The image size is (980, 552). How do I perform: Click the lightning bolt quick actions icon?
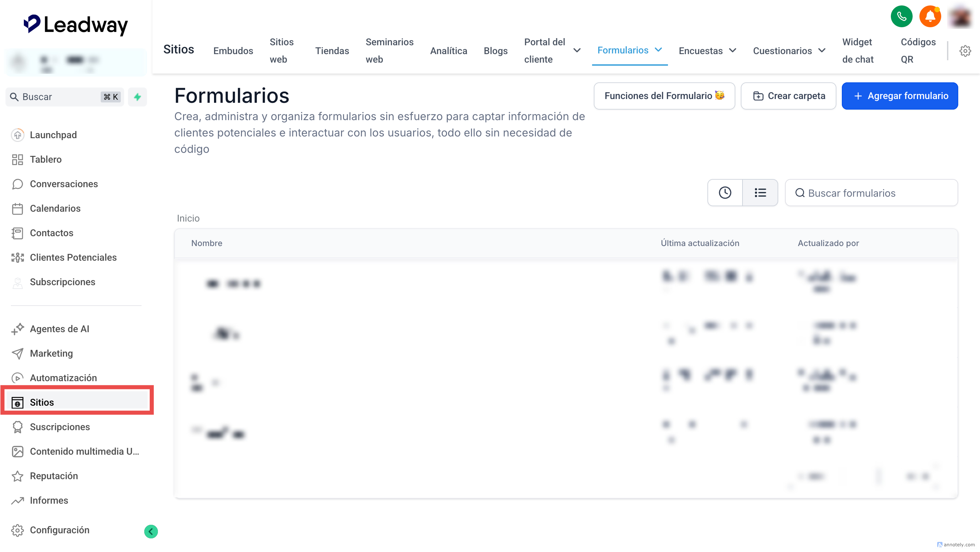pos(137,97)
